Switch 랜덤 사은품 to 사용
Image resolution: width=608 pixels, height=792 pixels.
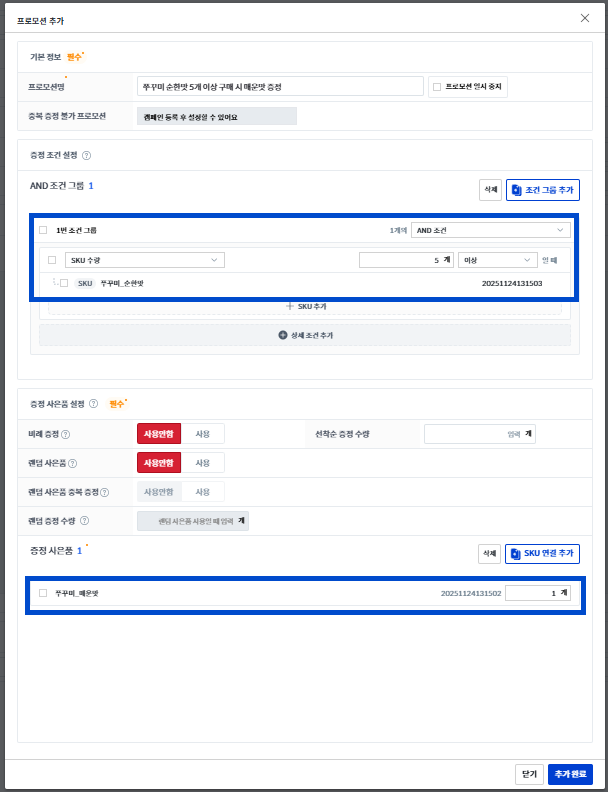(203, 463)
